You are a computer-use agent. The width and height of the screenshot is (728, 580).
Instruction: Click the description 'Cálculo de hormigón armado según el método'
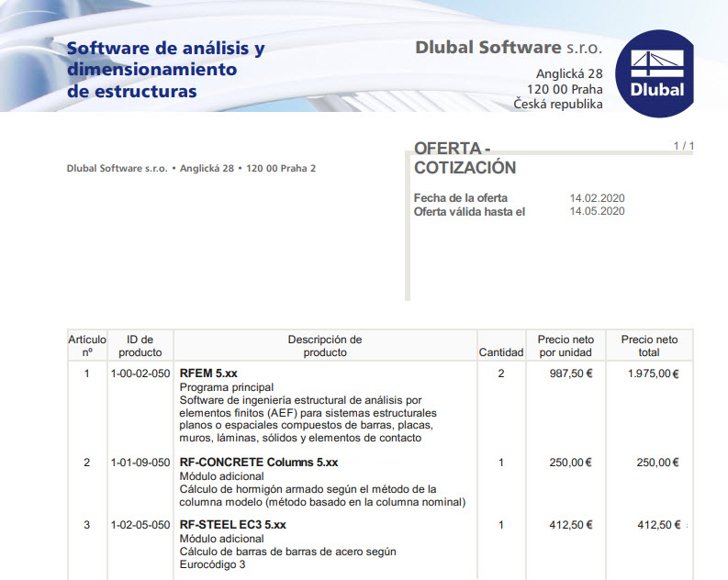(322, 496)
